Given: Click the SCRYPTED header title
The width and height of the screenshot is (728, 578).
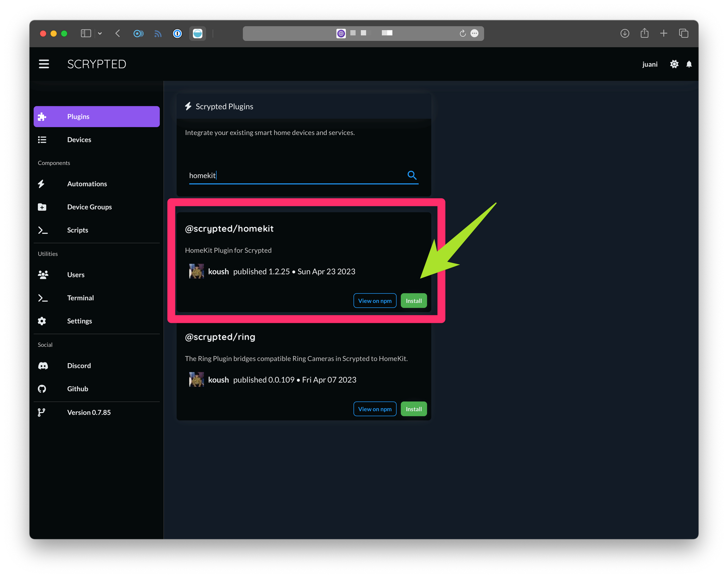Looking at the screenshot, I should (x=97, y=64).
